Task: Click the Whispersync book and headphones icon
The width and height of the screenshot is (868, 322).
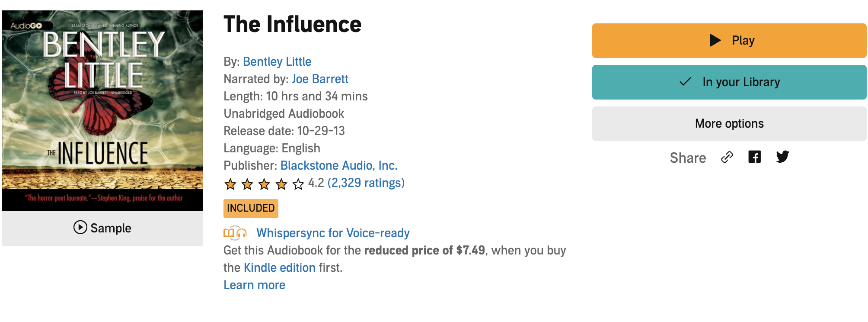Action: click(235, 233)
